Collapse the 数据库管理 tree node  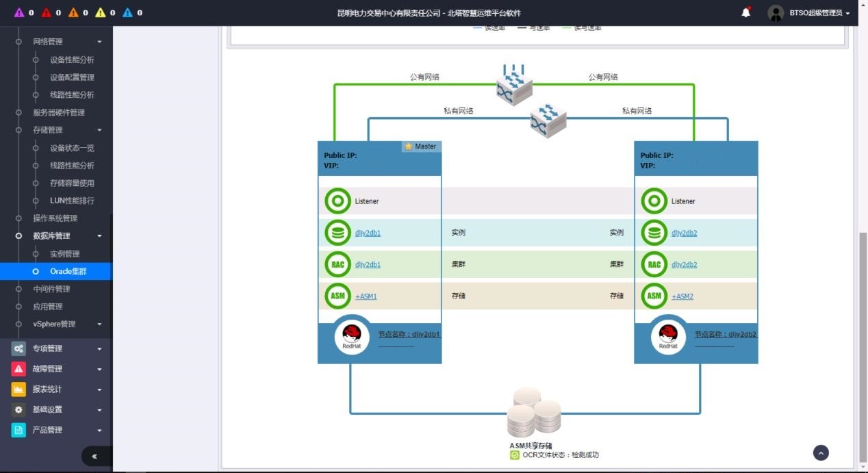coord(99,236)
